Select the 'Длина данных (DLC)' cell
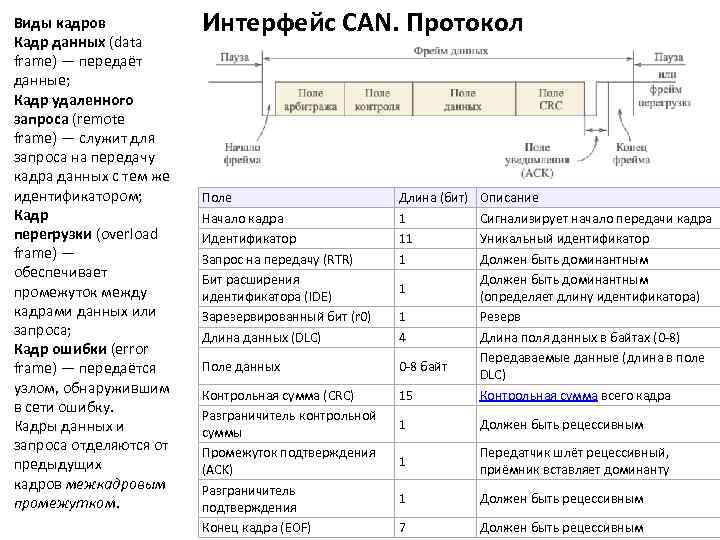The image size is (720, 540). [x=297, y=338]
